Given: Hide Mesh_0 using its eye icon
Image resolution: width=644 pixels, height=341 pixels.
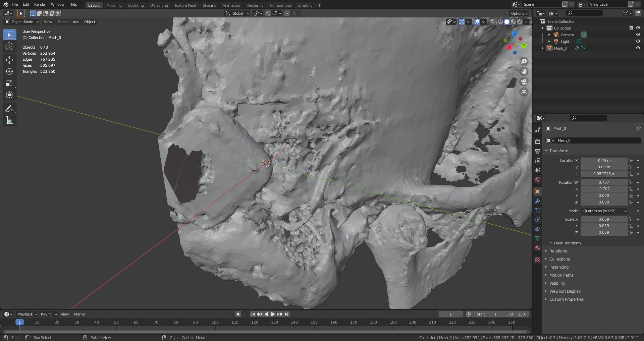Looking at the screenshot, I should tap(638, 48).
